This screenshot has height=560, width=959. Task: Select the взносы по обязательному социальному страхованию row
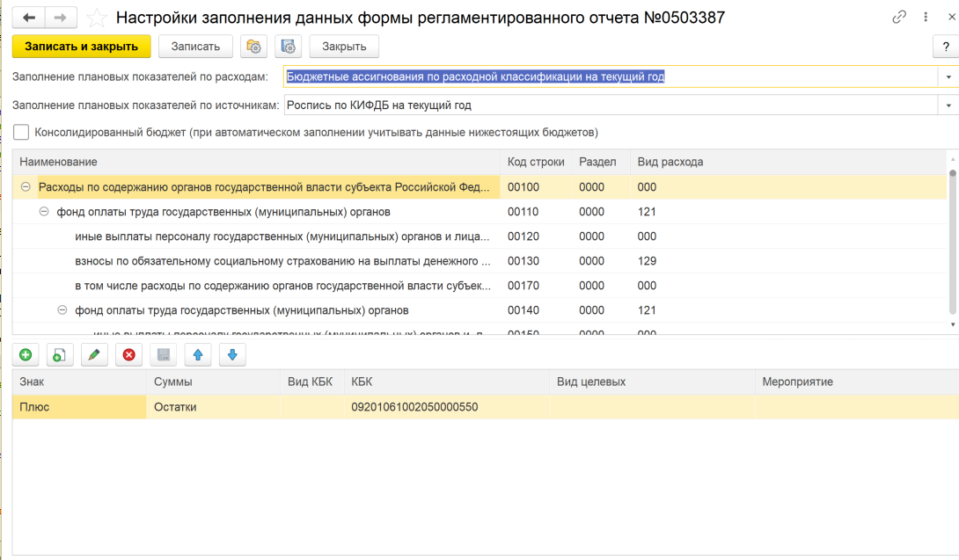click(282, 261)
